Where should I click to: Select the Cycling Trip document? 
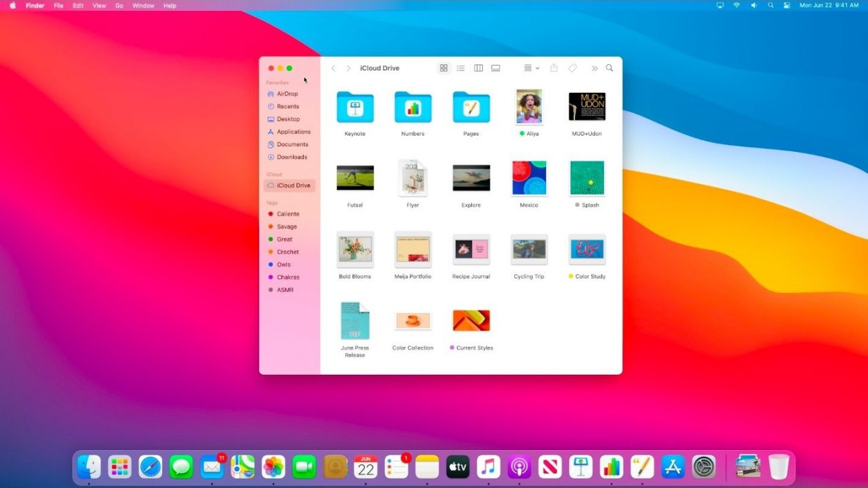pos(529,249)
